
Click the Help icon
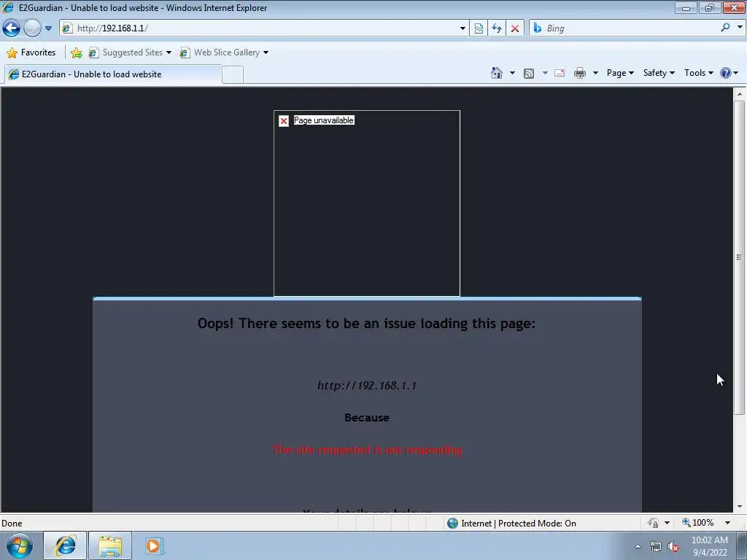[726, 73]
